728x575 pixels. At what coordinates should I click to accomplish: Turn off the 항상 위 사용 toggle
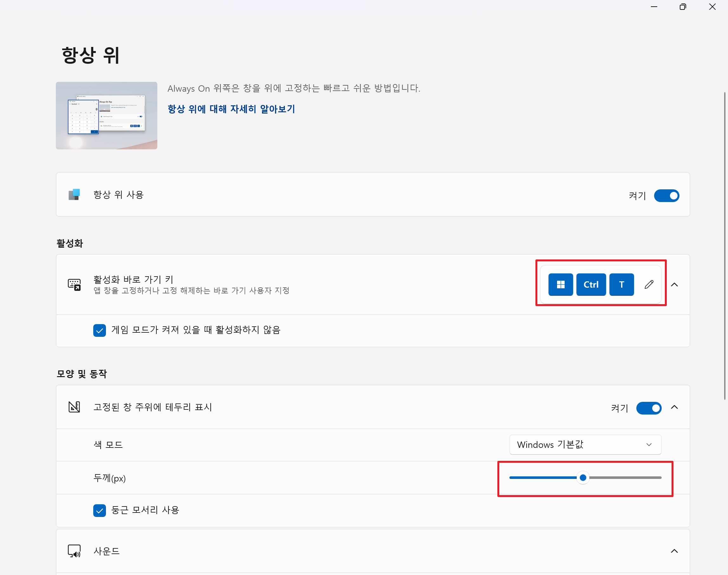point(666,196)
